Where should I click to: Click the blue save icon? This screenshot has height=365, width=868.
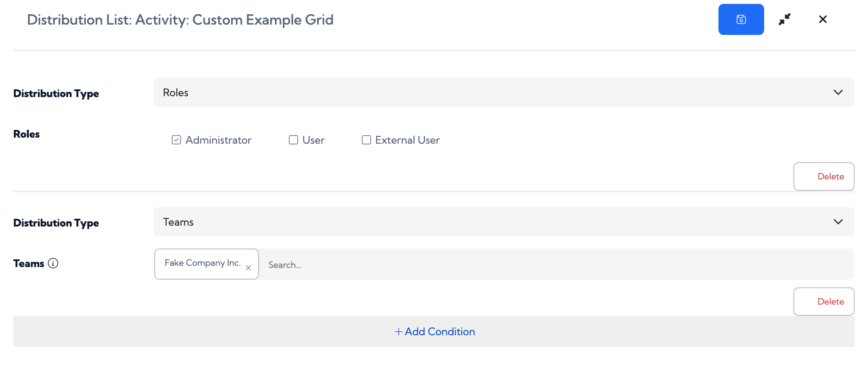point(741,19)
